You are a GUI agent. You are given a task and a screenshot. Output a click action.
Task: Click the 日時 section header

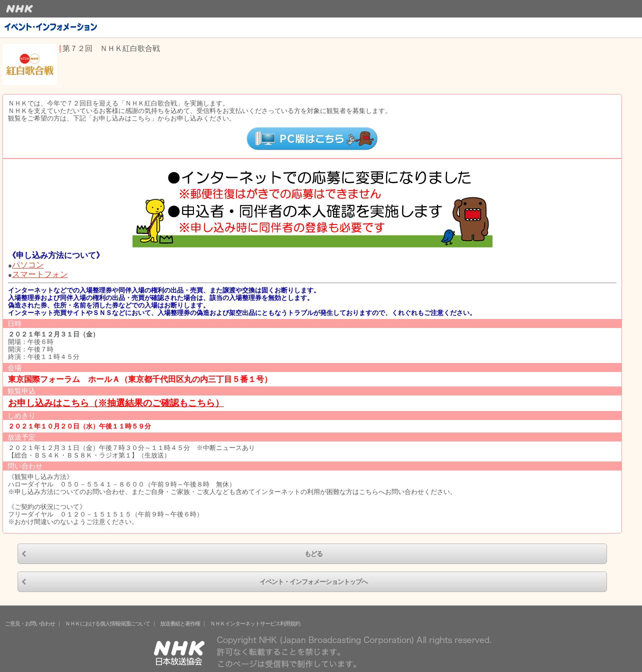(x=312, y=323)
